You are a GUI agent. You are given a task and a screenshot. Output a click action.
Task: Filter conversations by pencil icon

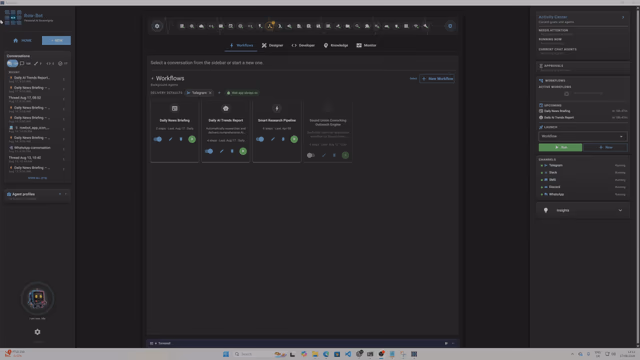(36, 63)
